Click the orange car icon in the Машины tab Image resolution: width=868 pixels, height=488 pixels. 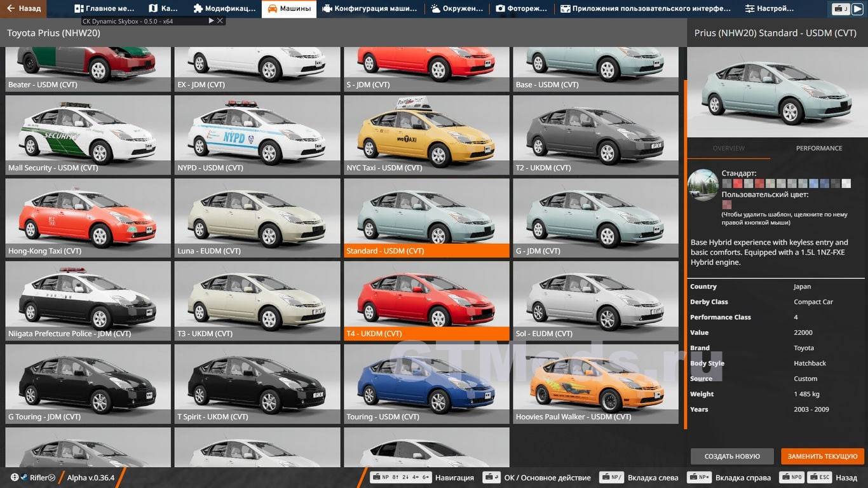(272, 9)
